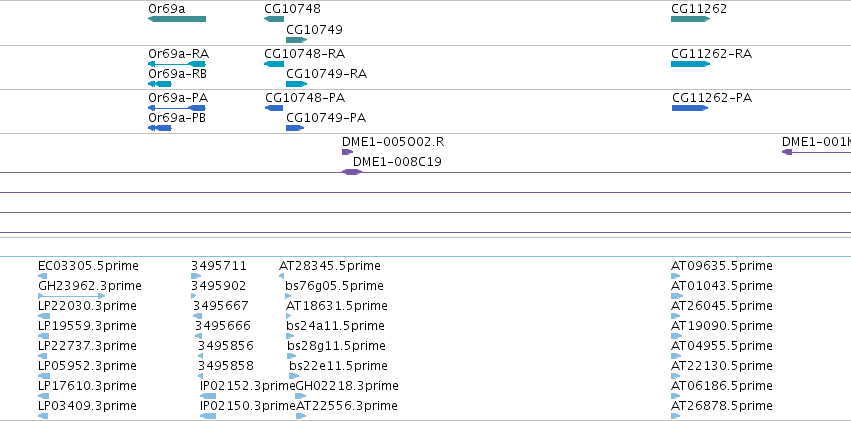Click the Or69a-RB transcript arrow
The height and width of the screenshot is (421, 851).
(160, 84)
